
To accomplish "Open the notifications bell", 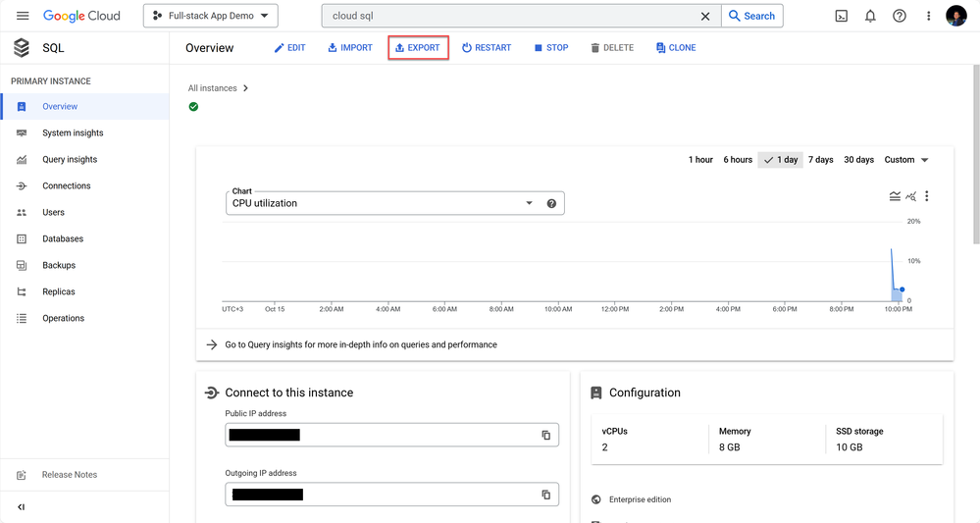I will point(870,17).
